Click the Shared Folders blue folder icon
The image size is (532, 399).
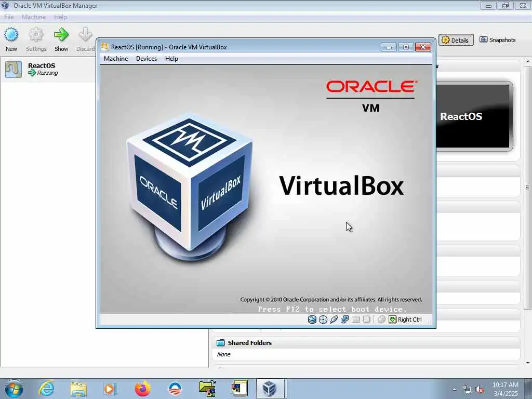point(220,343)
